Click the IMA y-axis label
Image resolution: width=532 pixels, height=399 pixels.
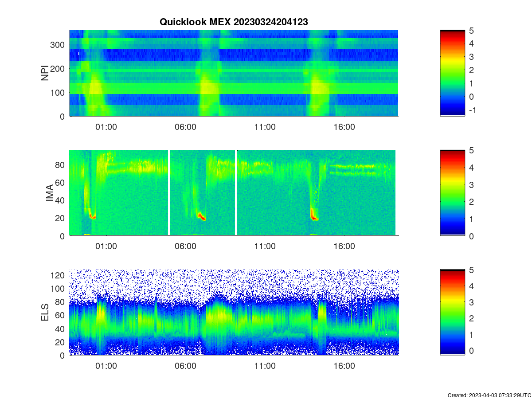tap(50, 193)
